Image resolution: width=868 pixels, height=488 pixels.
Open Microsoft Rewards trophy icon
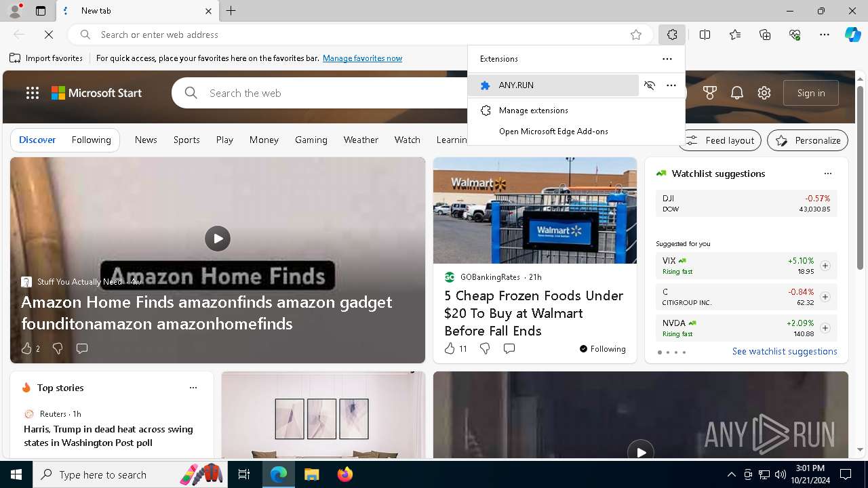pos(710,93)
